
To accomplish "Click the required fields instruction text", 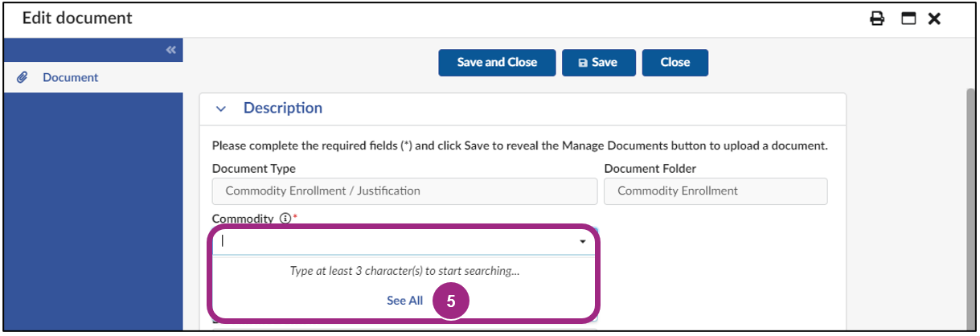I will (520, 146).
